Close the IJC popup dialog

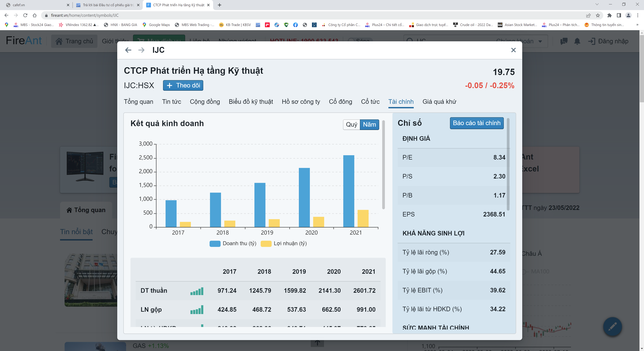513,50
